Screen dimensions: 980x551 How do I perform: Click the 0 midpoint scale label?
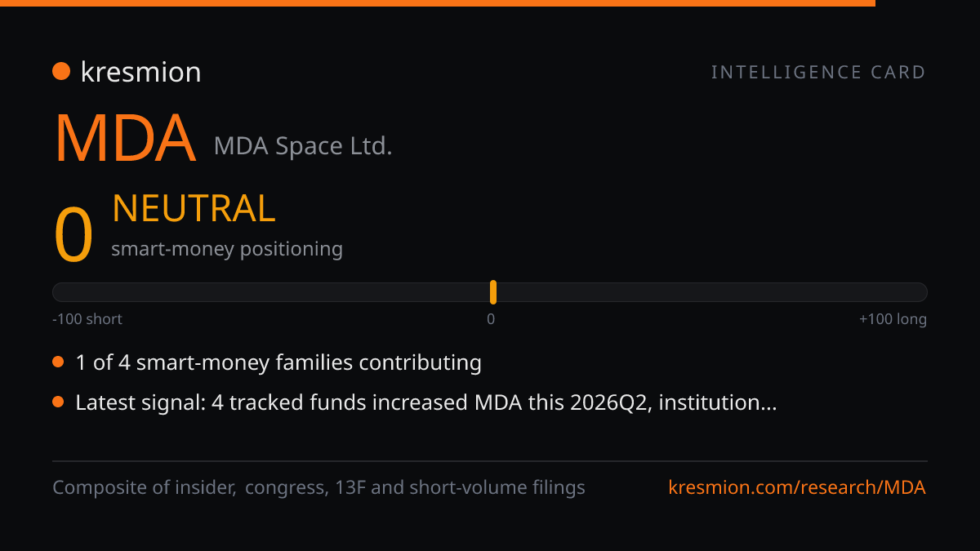click(x=491, y=319)
